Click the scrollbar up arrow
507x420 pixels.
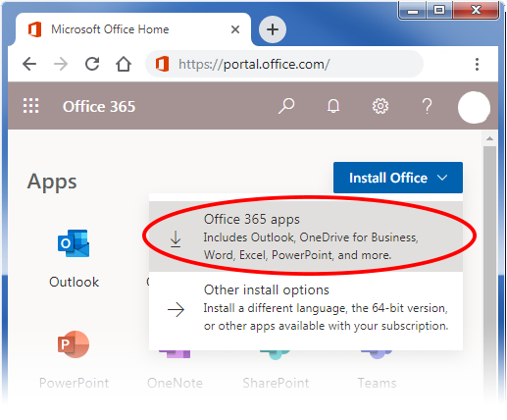(489, 138)
